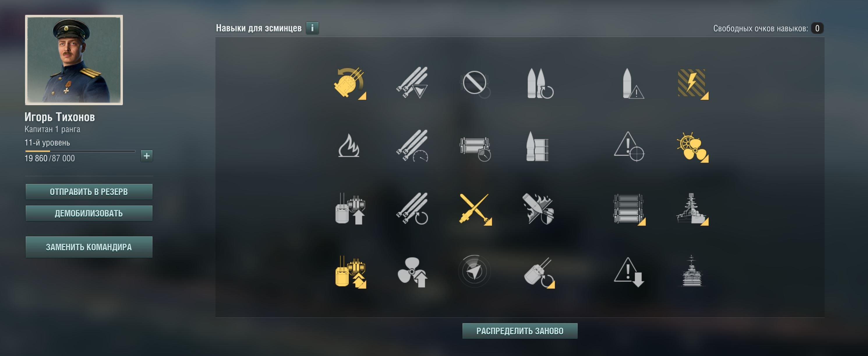Select the radar compass arrow skill
Image resolution: width=868 pixels, height=356 pixels.
[x=474, y=272]
